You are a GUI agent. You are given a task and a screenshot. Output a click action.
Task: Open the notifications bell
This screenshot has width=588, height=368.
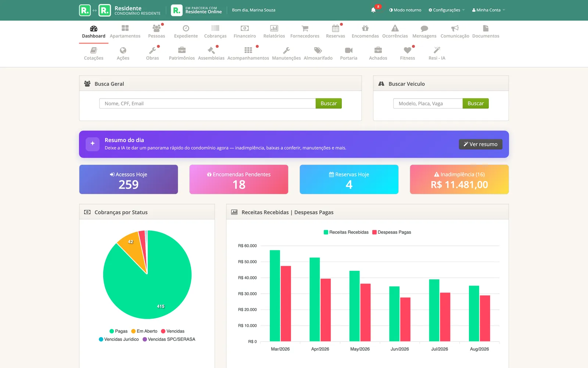click(373, 10)
